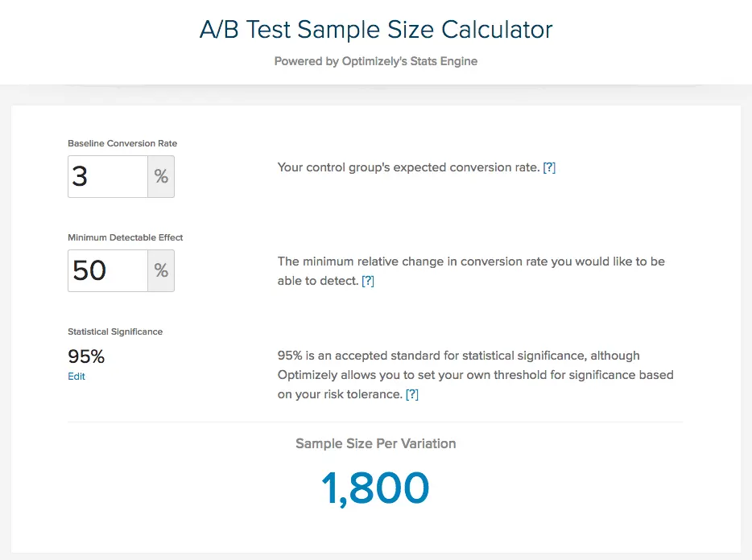Open the help [?] link for conversion rate
Screen dimensions: 752x560
[549, 167]
